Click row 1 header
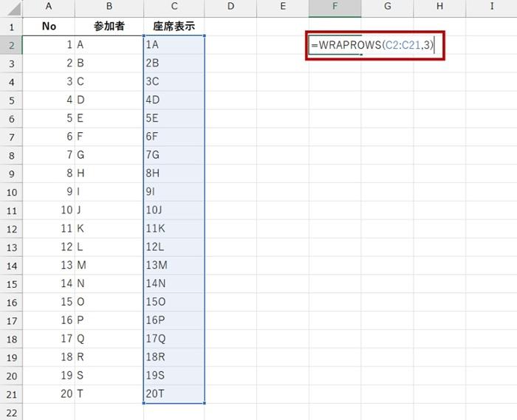Viewport: 517px width, 420px height. 11,27
